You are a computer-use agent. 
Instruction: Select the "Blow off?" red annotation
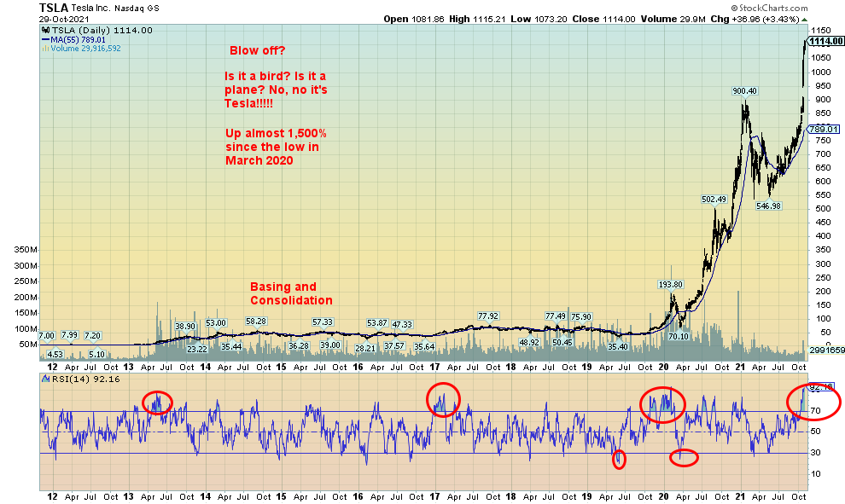pos(257,50)
